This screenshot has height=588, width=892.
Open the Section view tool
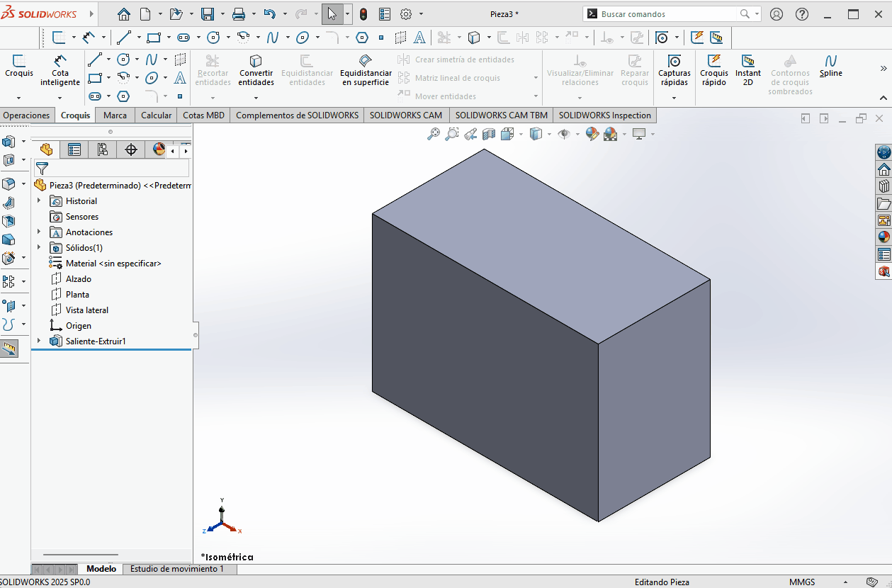488,134
